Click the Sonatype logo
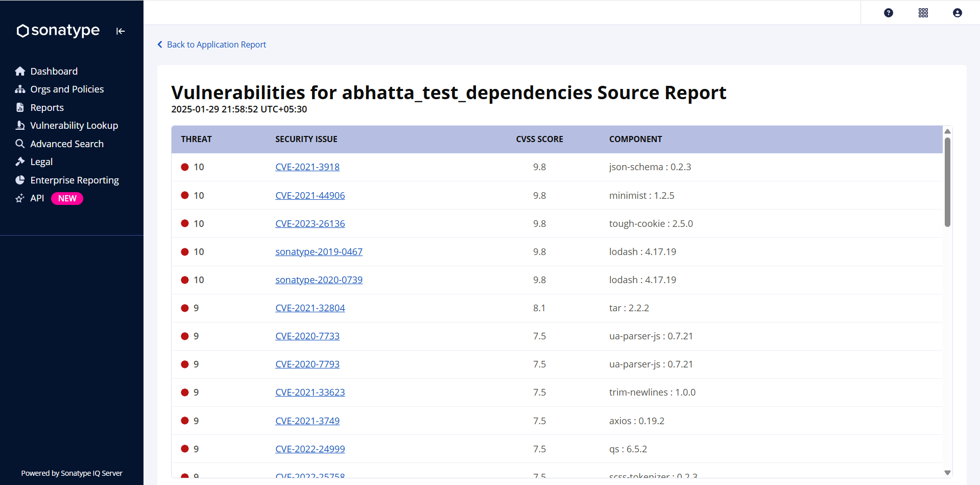980x485 pixels. pyautogui.click(x=58, y=31)
